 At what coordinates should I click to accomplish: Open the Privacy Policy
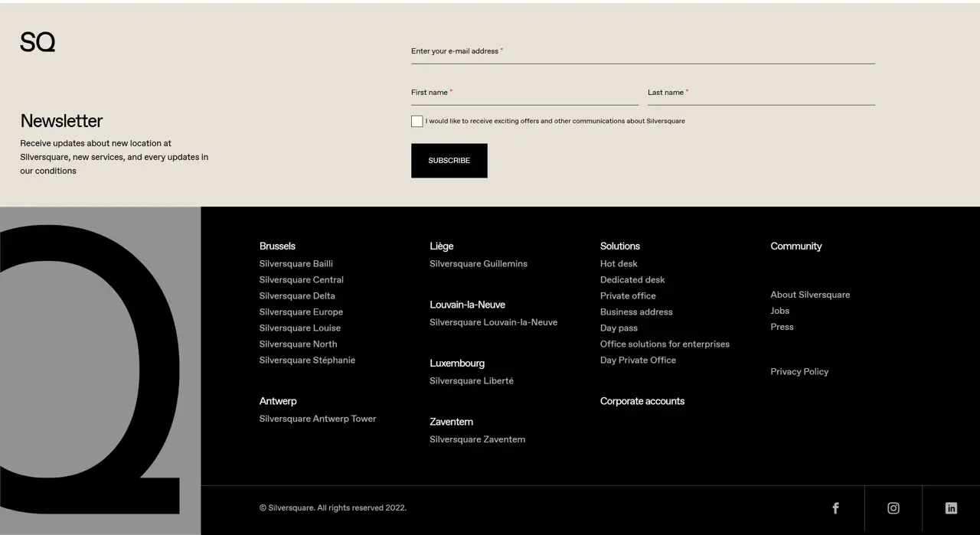point(799,371)
